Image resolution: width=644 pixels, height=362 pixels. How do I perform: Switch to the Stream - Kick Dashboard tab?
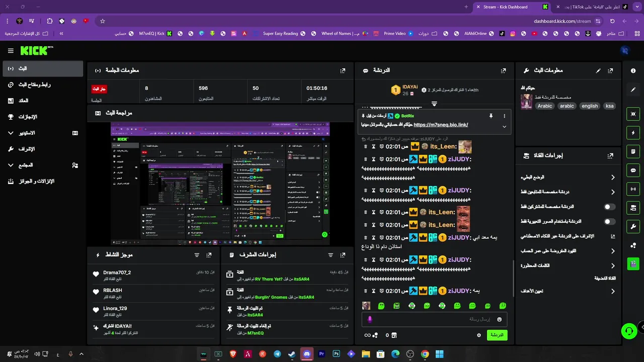[512, 7]
